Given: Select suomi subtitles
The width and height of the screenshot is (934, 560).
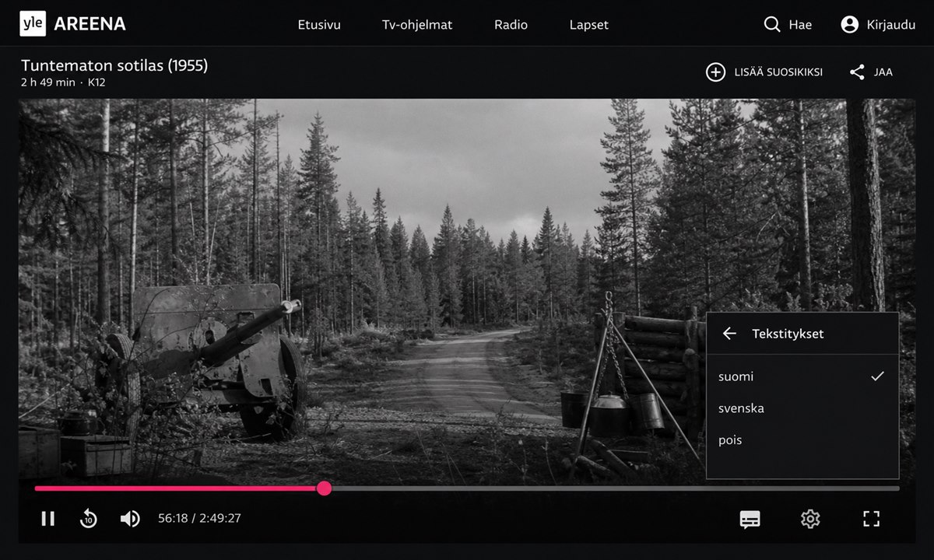Looking at the screenshot, I should (802, 376).
